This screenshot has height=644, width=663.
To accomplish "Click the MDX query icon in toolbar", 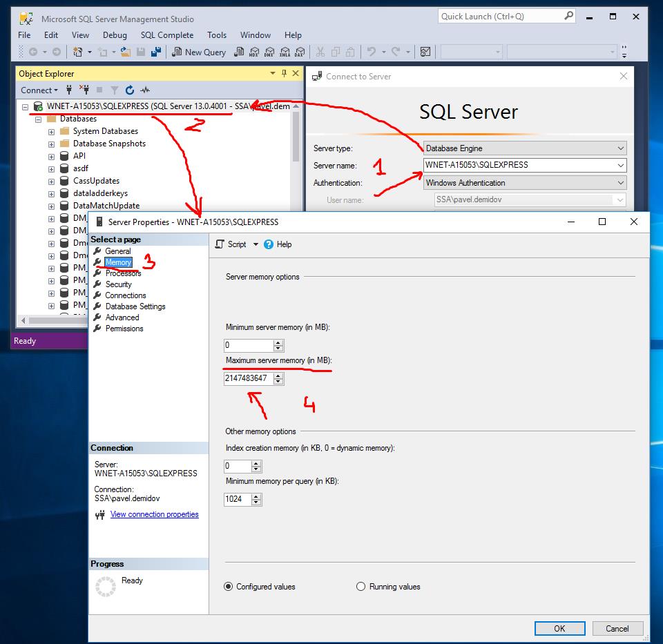I will click(x=254, y=52).
